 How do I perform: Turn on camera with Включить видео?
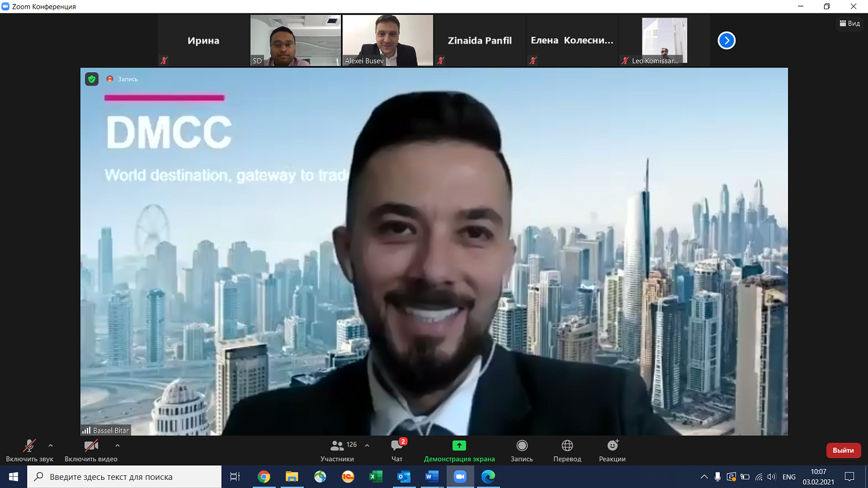[91, 450]
